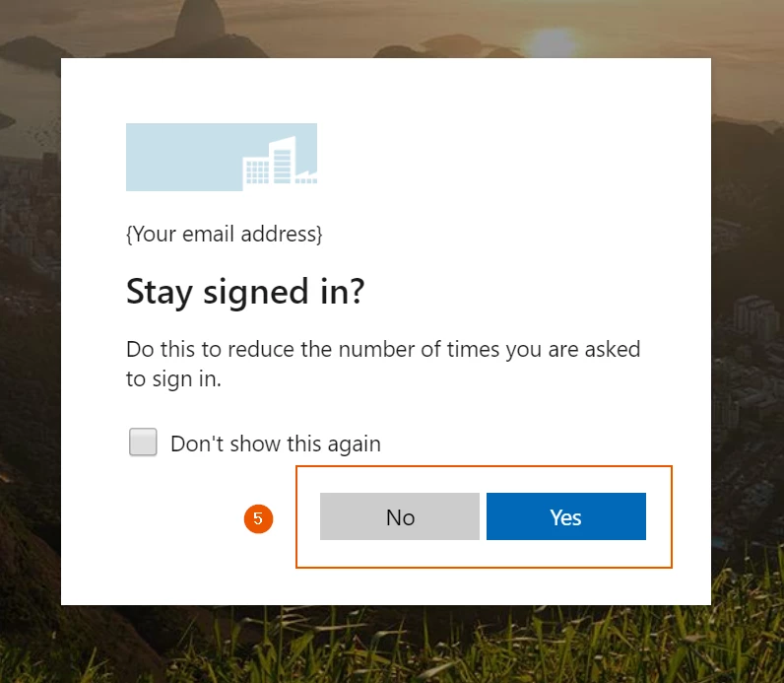This screenshot has height=683, width=784.
Task: Click the "Do this to reduce" description line
Action: [x=382, y=349]
